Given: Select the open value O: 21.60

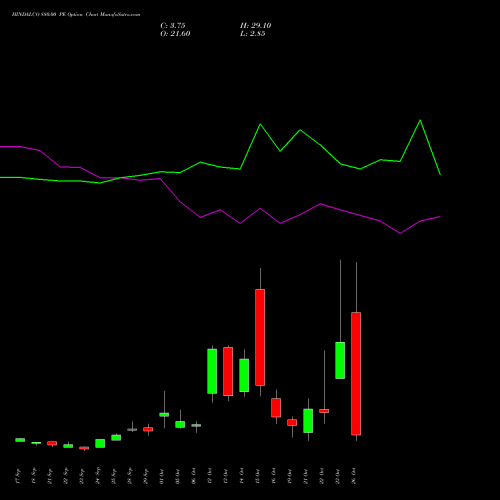Looking at the screenshot, I should point(175,34).
